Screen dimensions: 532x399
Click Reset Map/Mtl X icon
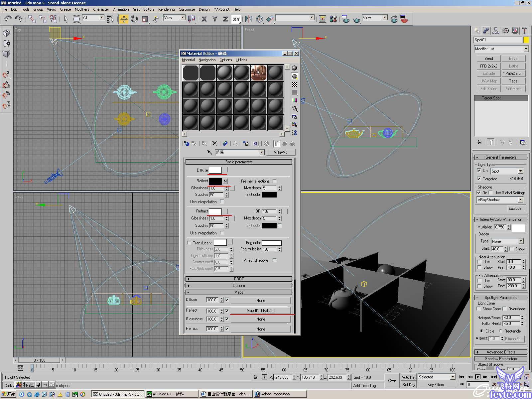pos(214,144)
